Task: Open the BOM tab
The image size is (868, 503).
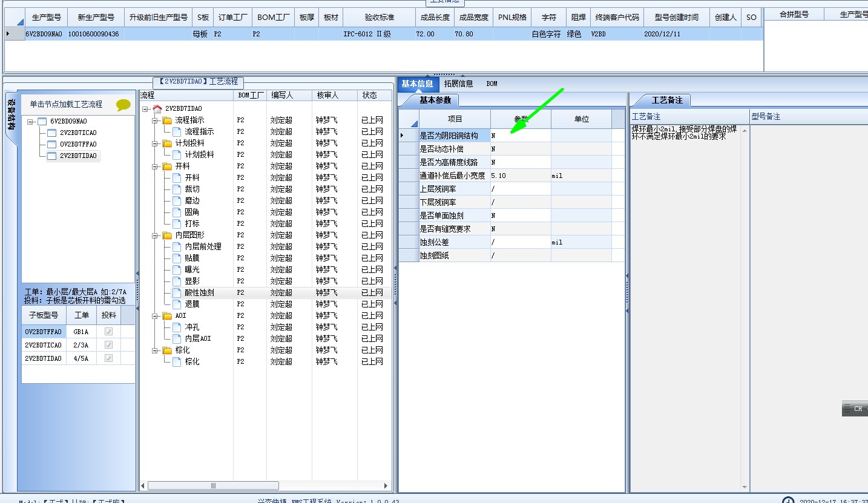Action: point(492,84)
